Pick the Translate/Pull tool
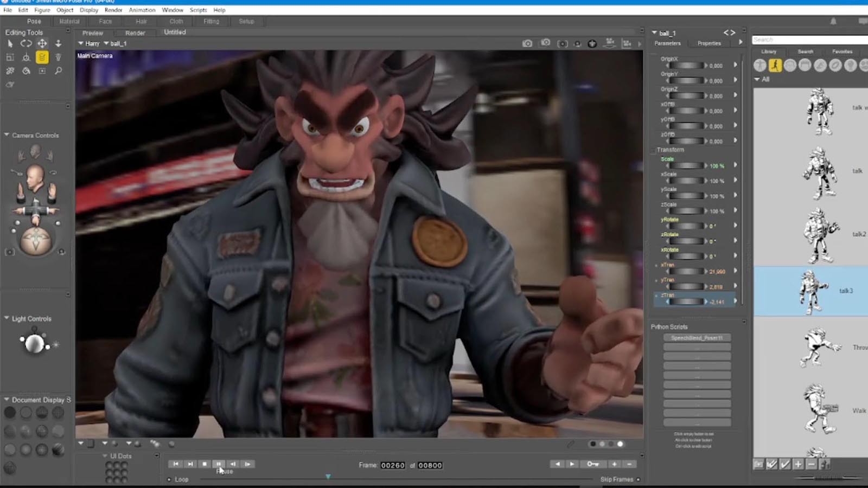This screenshot has height=488, width=868. (42, 43)
